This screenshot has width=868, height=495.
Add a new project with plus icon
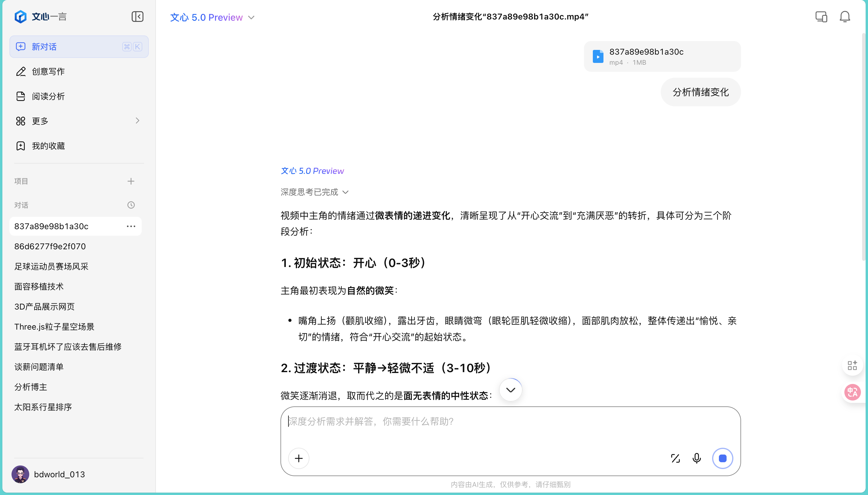coord(131,181)
